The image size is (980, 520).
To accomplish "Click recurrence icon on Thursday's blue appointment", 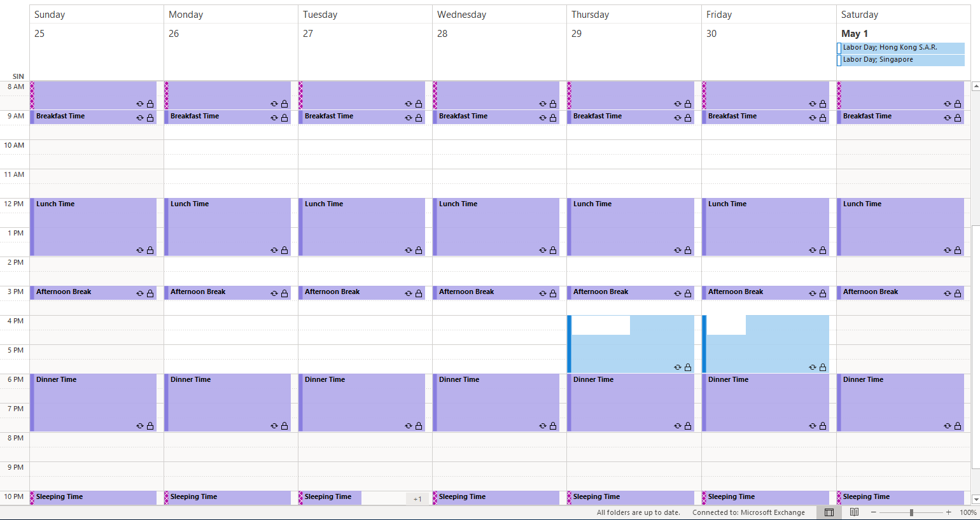I will (678, 367).
